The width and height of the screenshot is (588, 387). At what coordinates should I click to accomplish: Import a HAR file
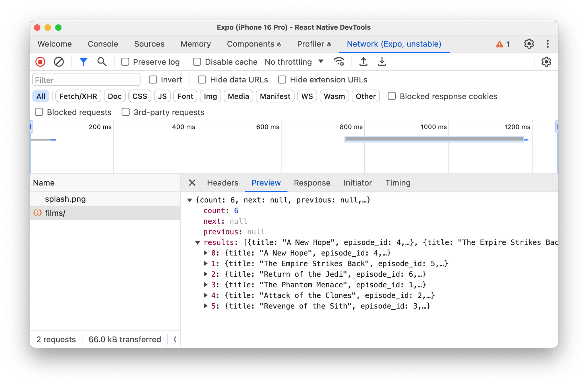pyautogui.click(x=363, y=61)
